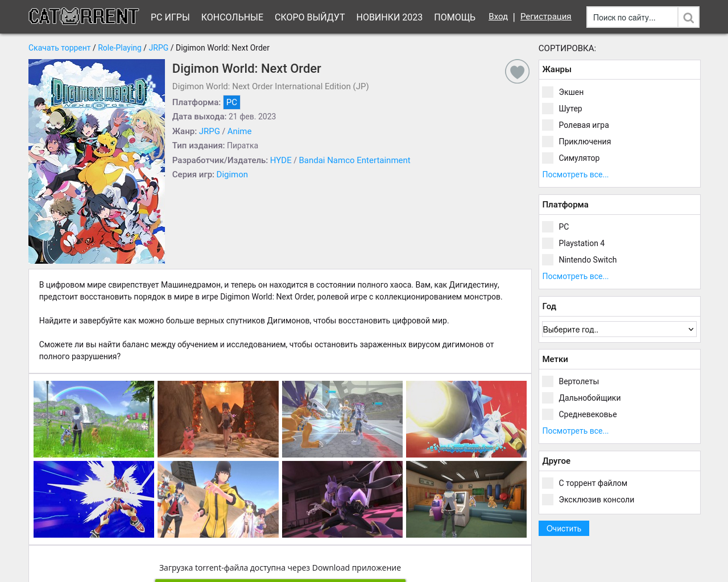Open СКОРО ВЫЙДУТ menu item
The height and width of the screenshot is (582, 728).
[310, 17]
